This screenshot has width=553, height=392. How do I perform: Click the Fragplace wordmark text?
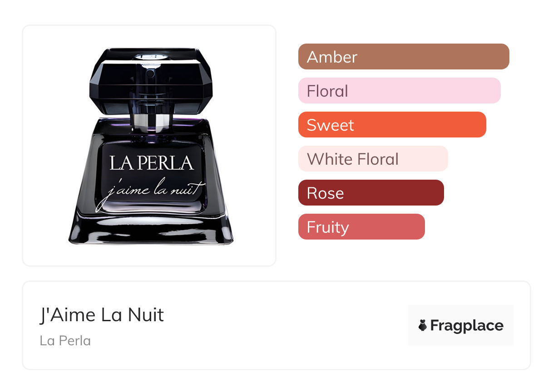pyautogui.click(x=467, y=326)
